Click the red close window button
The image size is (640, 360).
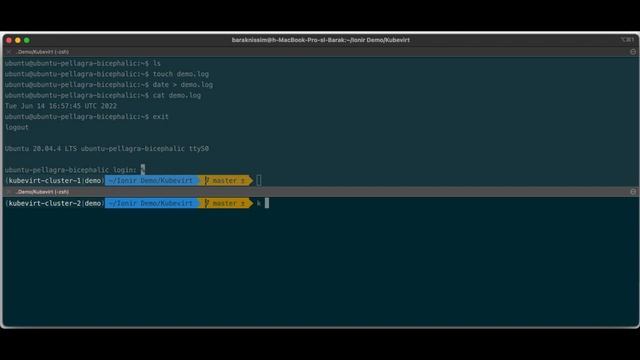pyautogui.click(x=9, y=40)
